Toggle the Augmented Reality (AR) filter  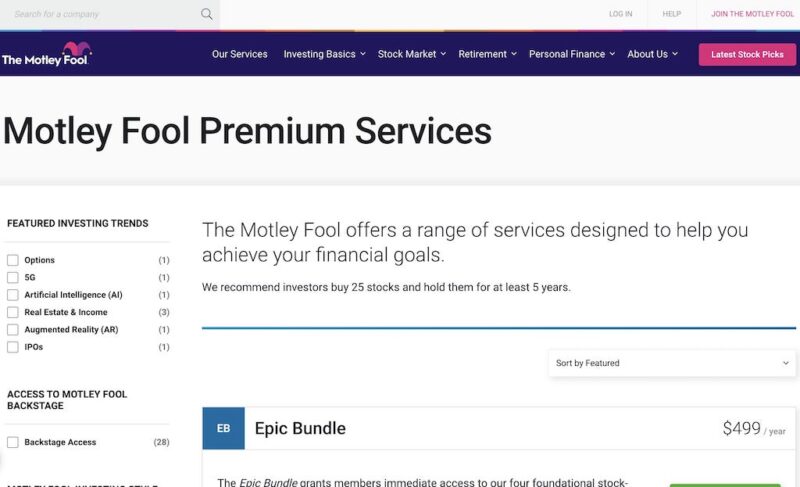(x=13, y=329)
